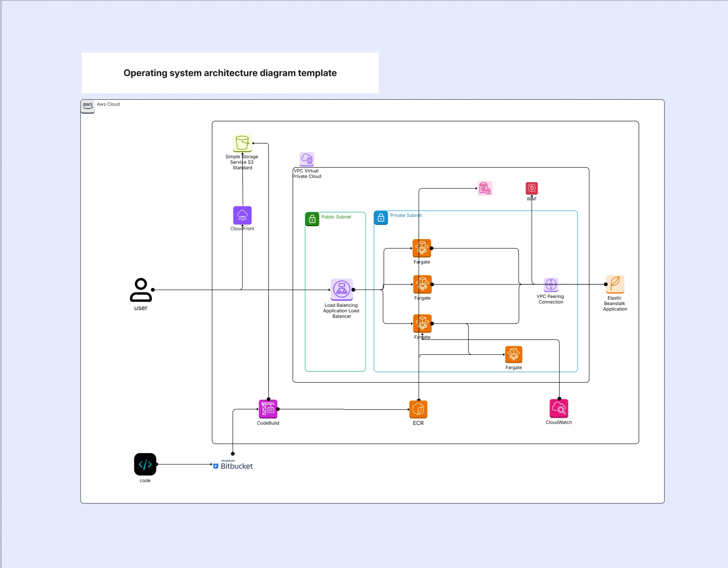This screenshot has height=568, width=728.
Task: Select the WAF firewall icon
Action: point(531,188)
